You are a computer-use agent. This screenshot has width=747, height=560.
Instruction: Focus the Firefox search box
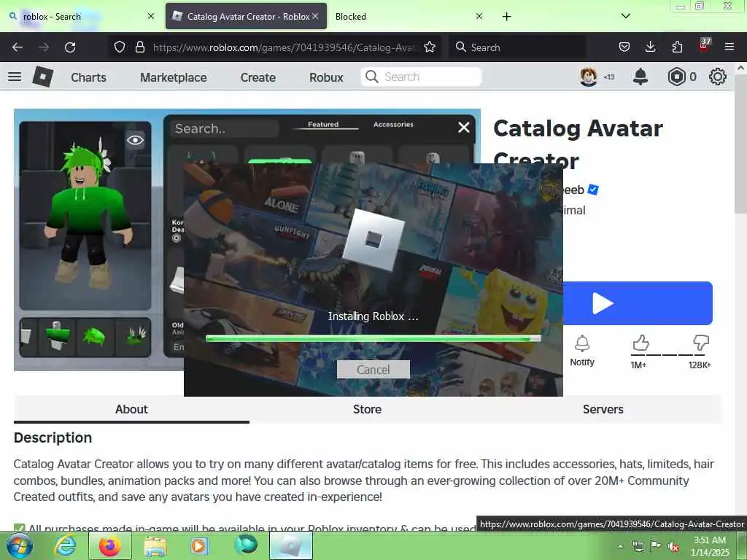click(x=517, y=47)
